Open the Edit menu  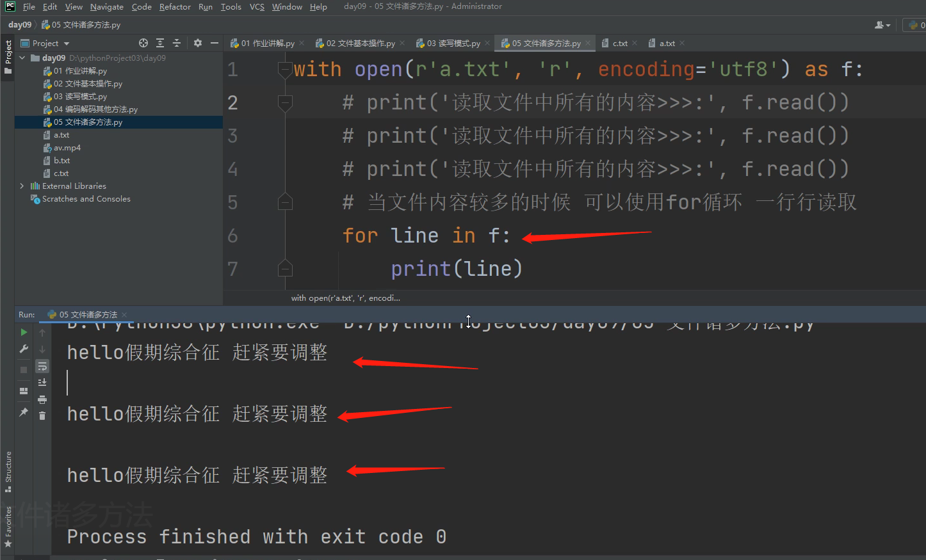(x=50, y=6)
